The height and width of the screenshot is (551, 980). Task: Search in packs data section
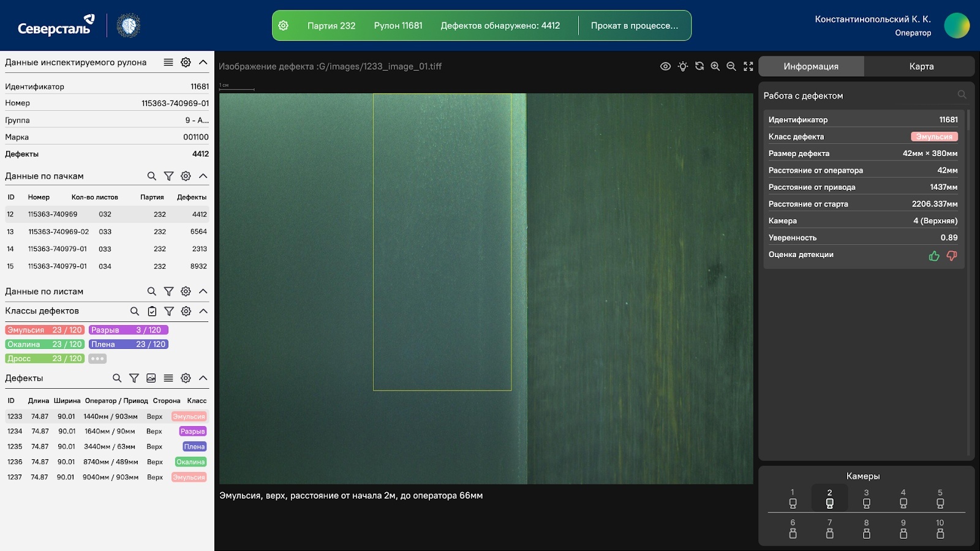pos(151,176)
